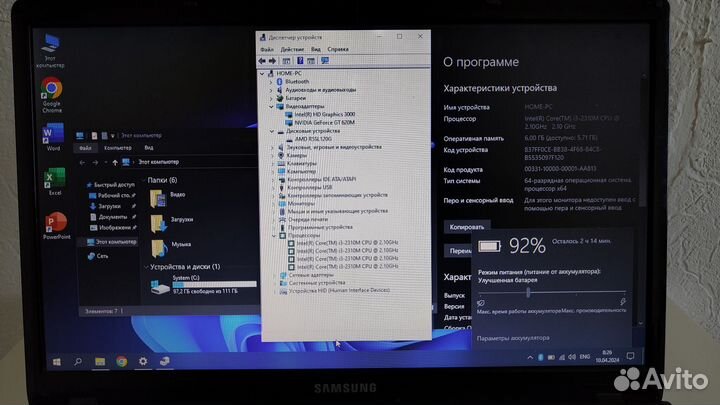Select Мониторы device category

point(297,203)
